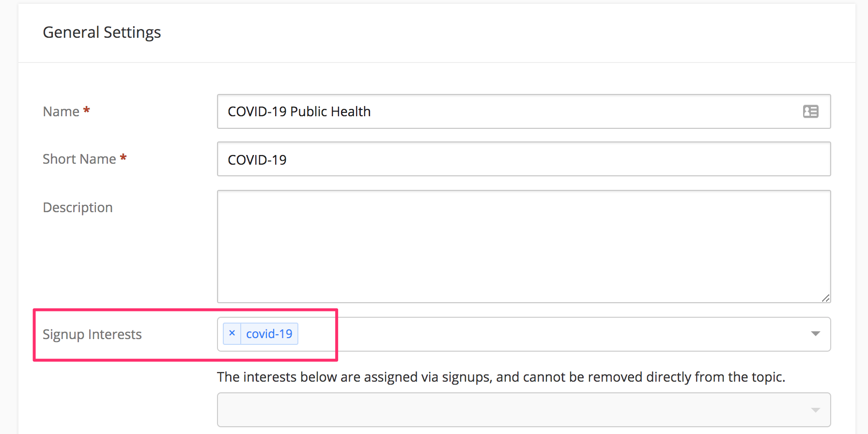
Task: Click the highlighted Signup Interests area
Action: click(186, 334)
